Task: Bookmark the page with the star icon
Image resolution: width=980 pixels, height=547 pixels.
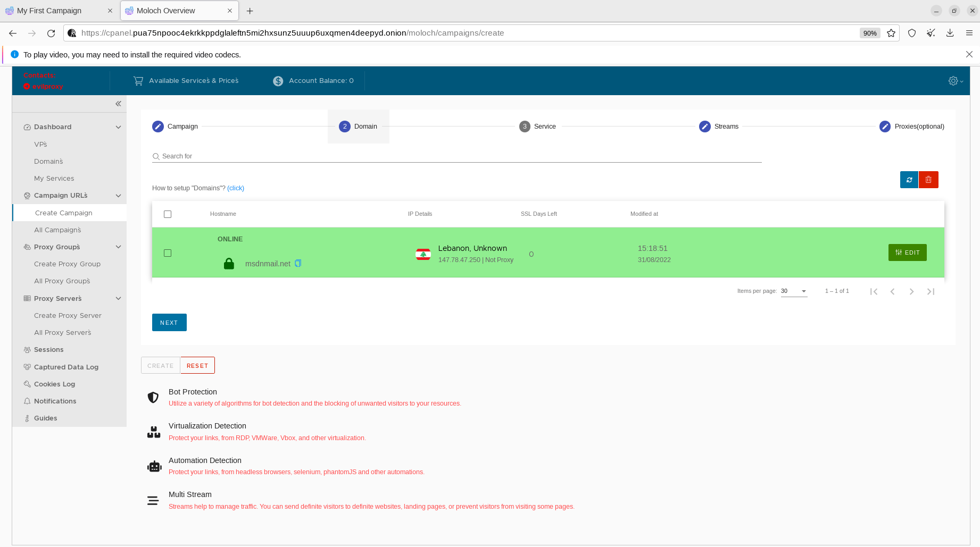Action: point(891,33)
